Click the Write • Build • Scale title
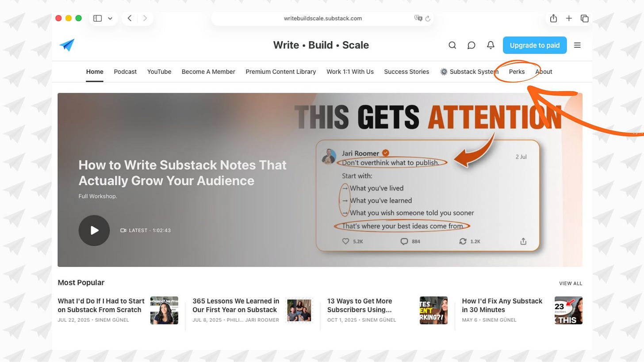 pos(321,45)
